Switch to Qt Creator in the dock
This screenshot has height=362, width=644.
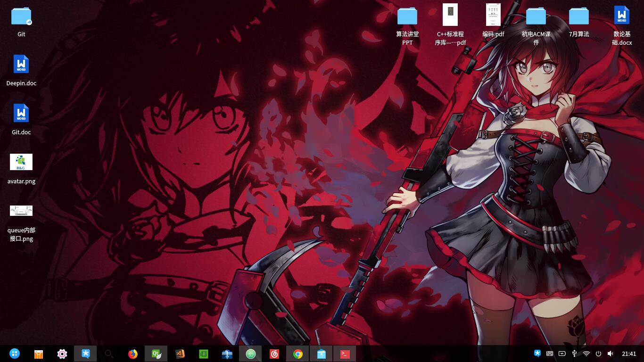click(x=157, y=354)
